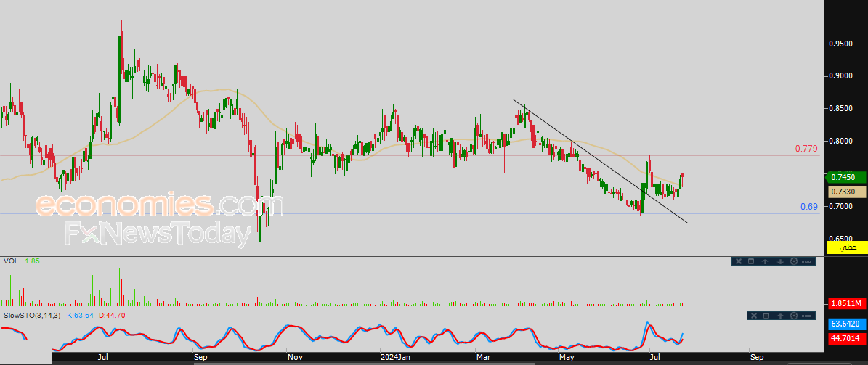Maximize the VOL indicator panel
868x365 pixels.
[751, 261]
